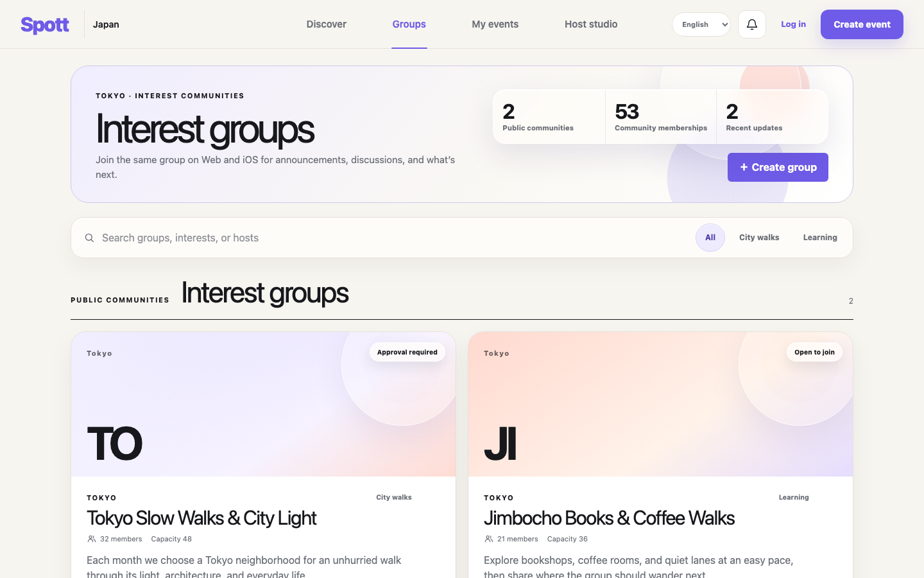Click the Capacity 48 text

(x=171, y=539)
